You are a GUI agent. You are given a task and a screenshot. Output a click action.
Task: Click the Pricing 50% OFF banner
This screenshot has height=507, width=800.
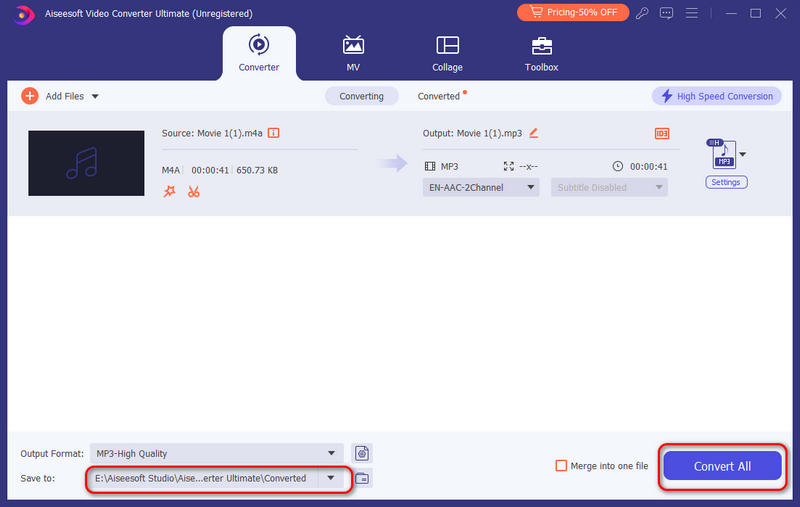572,12
